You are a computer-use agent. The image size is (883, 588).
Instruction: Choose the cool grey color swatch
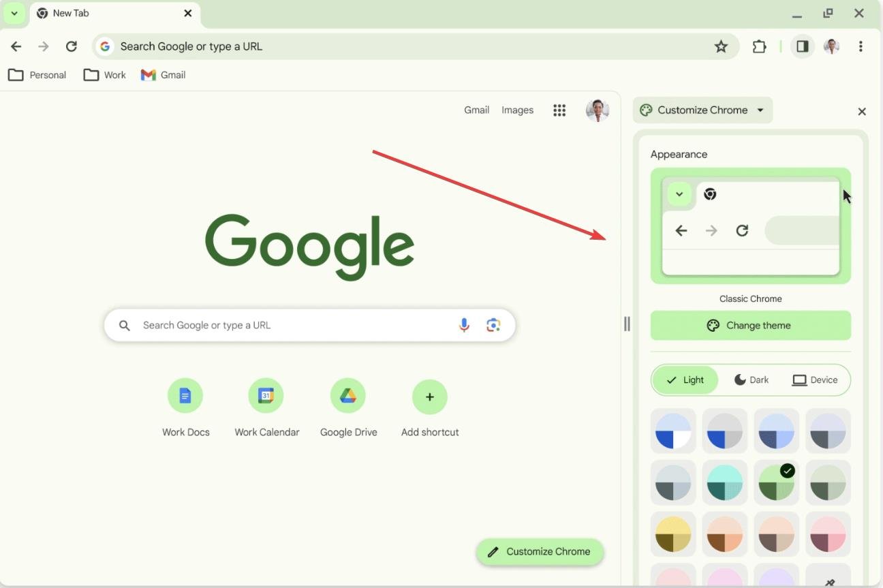(x=673, y=482)
